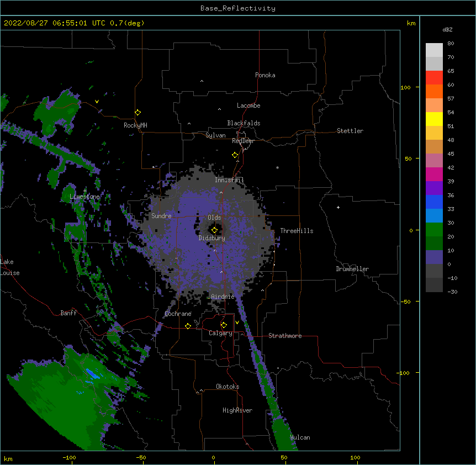Click the Calgary city label
Viewport: 476px width, 465px height.
pyautogui.click(x=220, y=333)
